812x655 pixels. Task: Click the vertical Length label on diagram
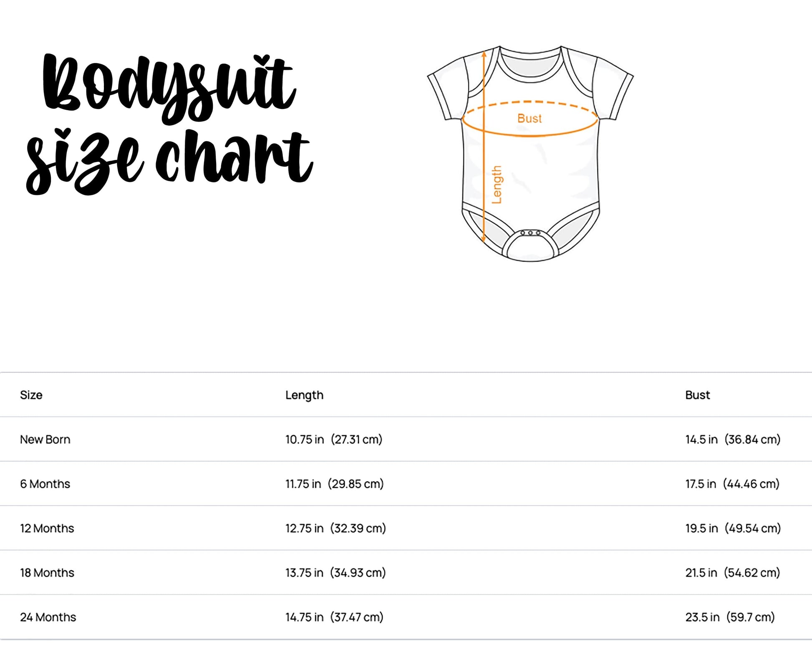click(497, 185)
